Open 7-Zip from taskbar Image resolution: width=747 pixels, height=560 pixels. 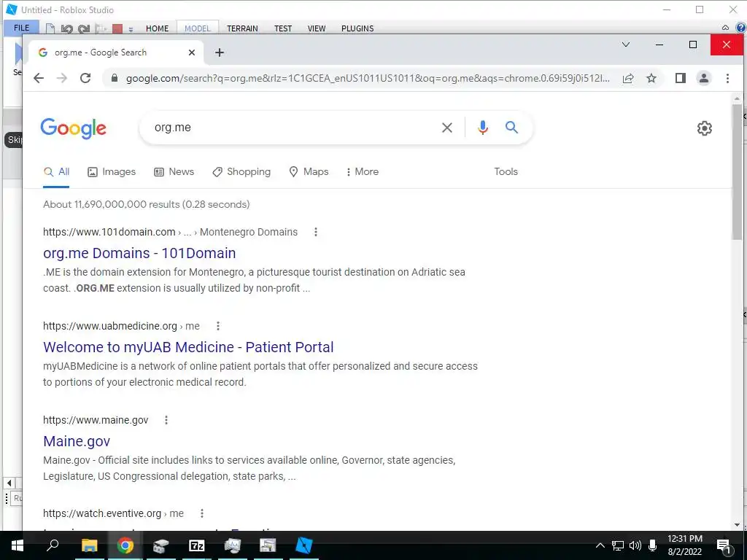197,545
